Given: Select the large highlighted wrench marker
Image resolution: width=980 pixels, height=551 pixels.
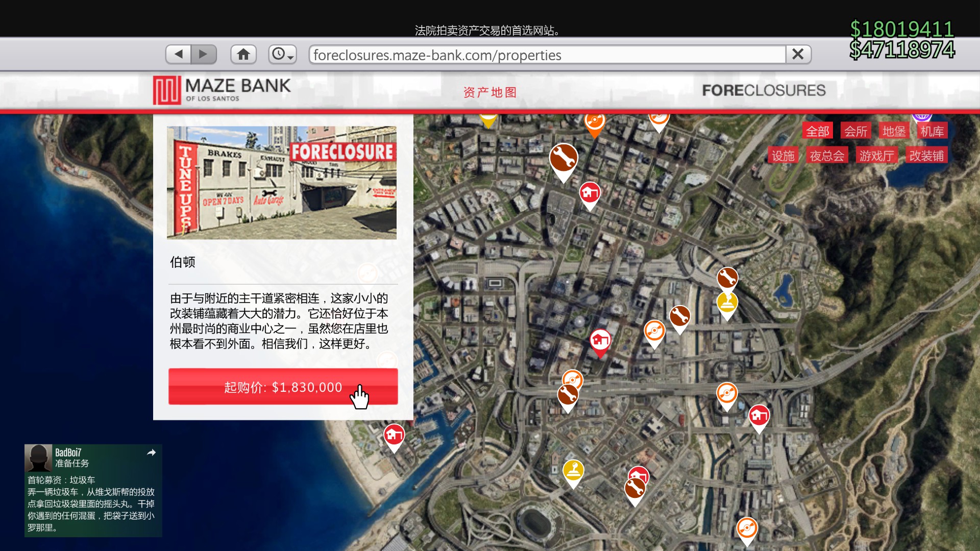Looking at the screenshot, I should coord(563,160).
